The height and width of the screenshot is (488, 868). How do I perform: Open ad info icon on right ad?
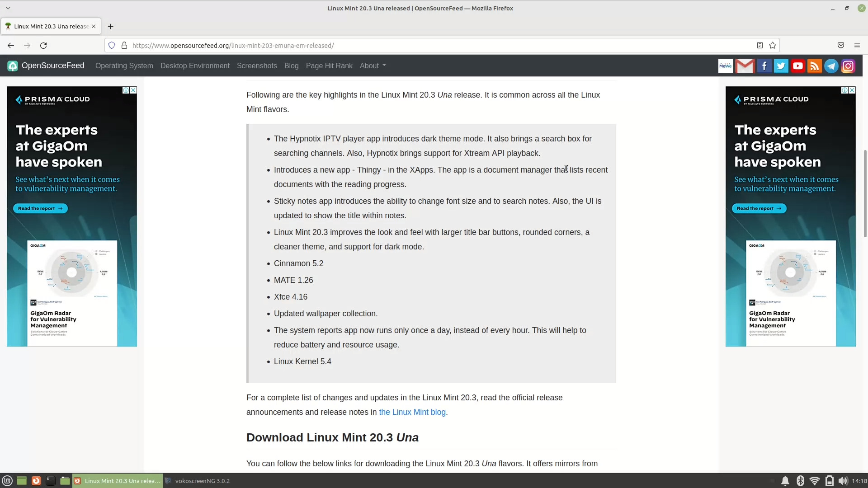point(844,90)
